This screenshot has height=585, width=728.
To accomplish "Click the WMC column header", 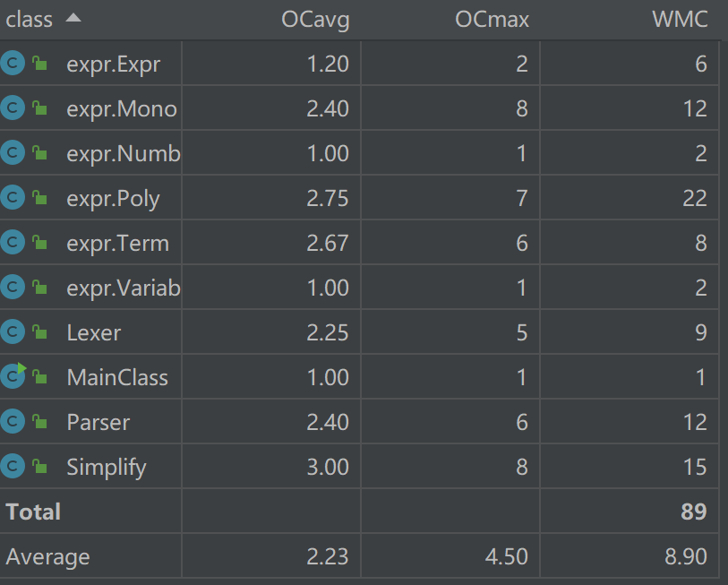I will coord(680,20).
